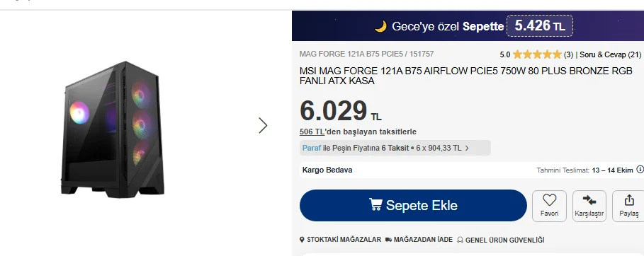Click the Favori heart icon

[x=549, y=200]
